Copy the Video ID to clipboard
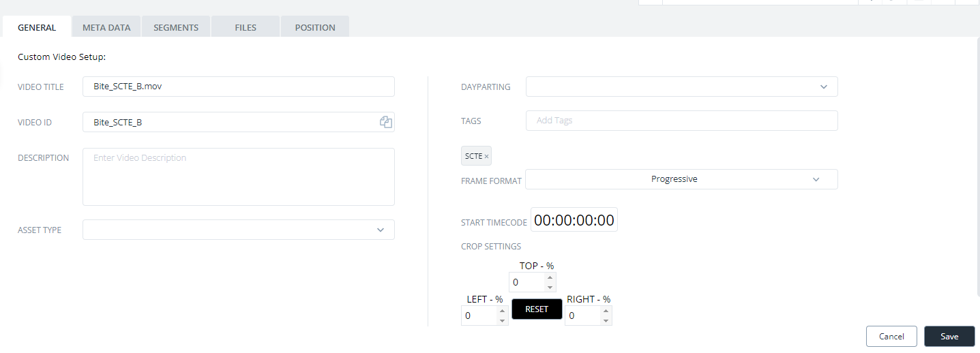This screenshot has height=353, width=980. 386,122
